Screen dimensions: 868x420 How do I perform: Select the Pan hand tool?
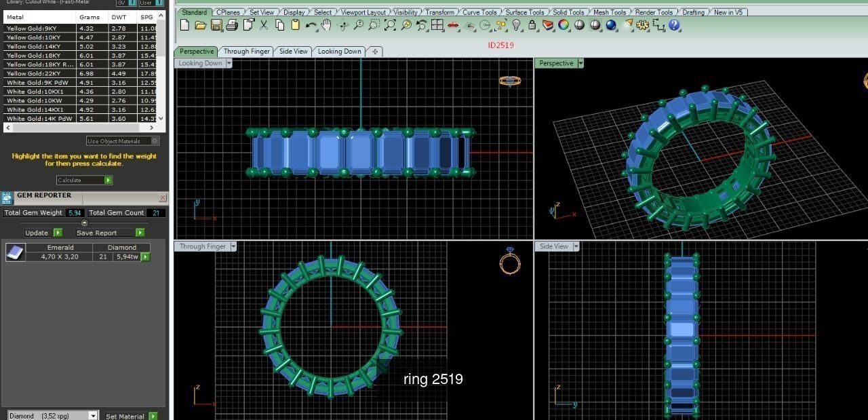(x=326, y=25)
